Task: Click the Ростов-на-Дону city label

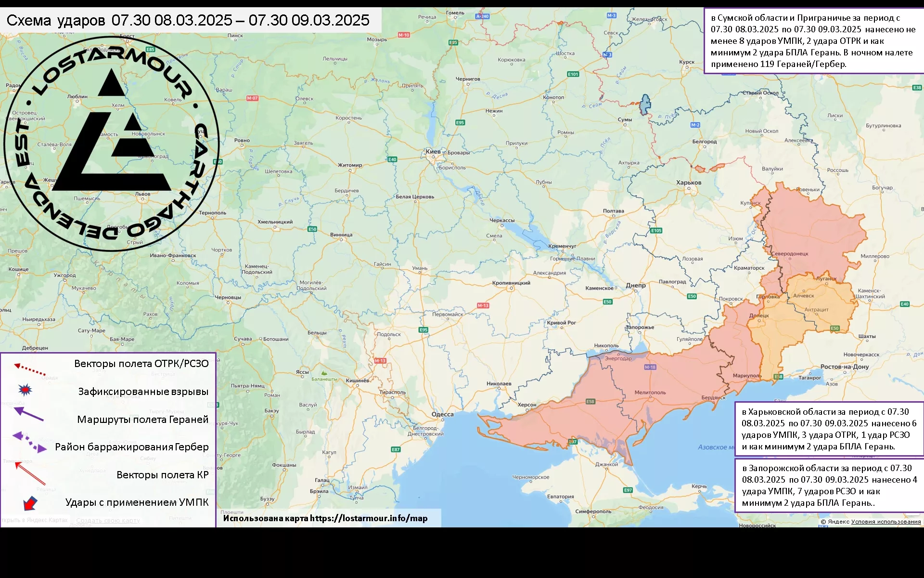Action: point(845,367)
